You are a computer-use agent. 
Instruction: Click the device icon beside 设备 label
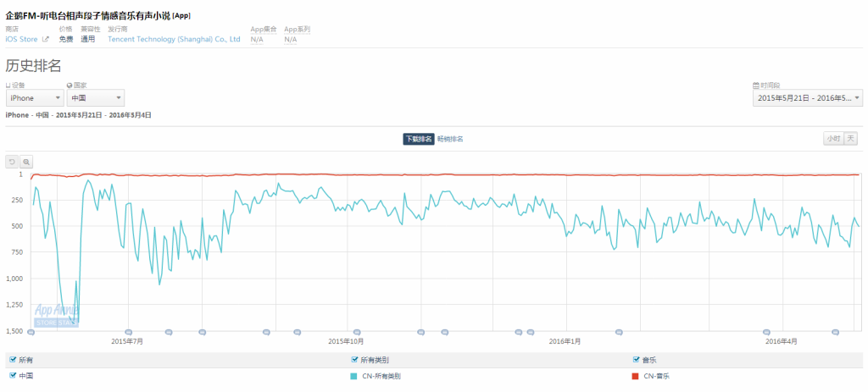pyautogui.click(x=8, y=86)
